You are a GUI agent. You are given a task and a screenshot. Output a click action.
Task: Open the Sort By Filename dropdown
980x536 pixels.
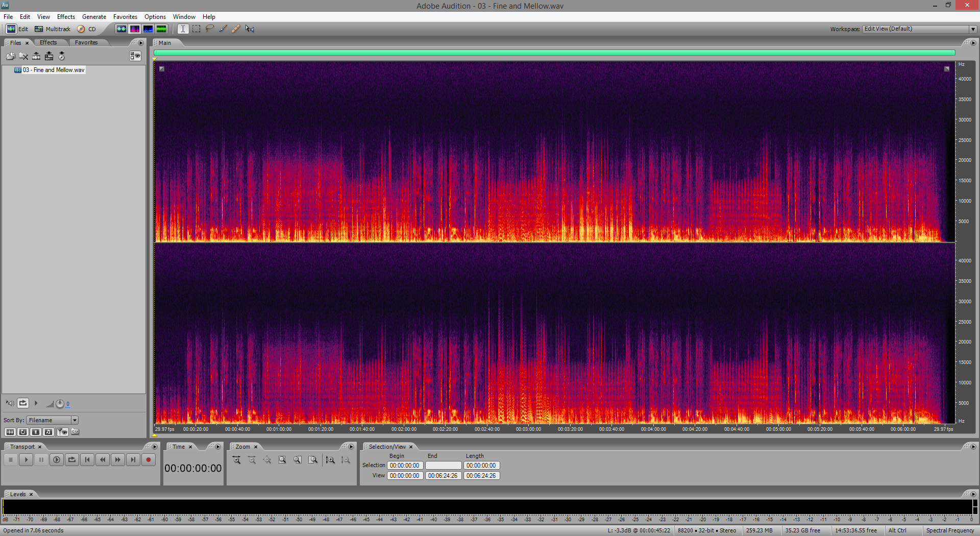click(53, 420)
